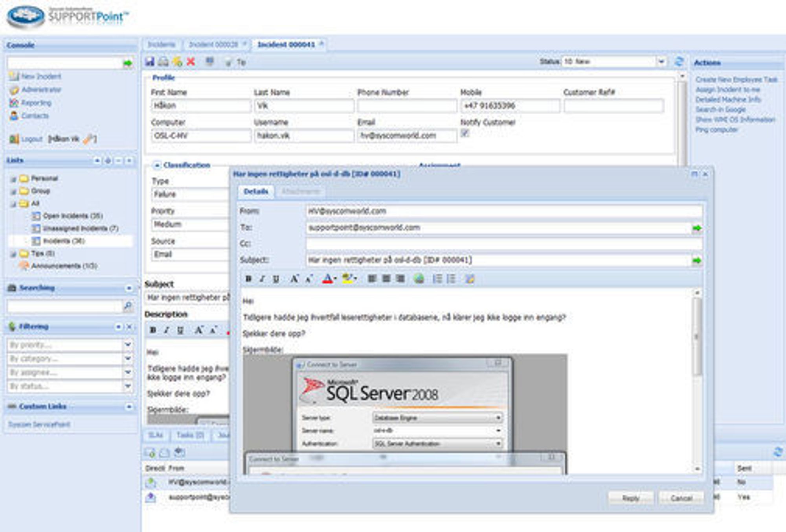Open the By priority filter dropdown
The height and width of the screenshot is (532, 786).
point(128,345)
